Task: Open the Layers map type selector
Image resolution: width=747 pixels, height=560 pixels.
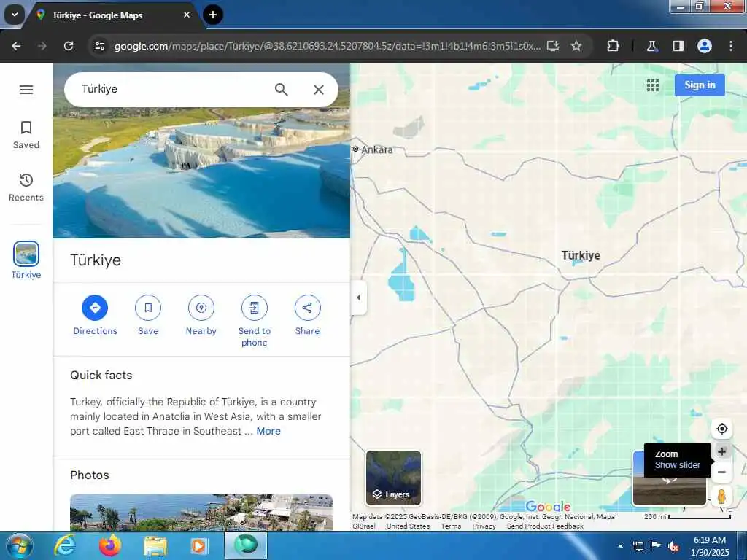Action: 393,478
